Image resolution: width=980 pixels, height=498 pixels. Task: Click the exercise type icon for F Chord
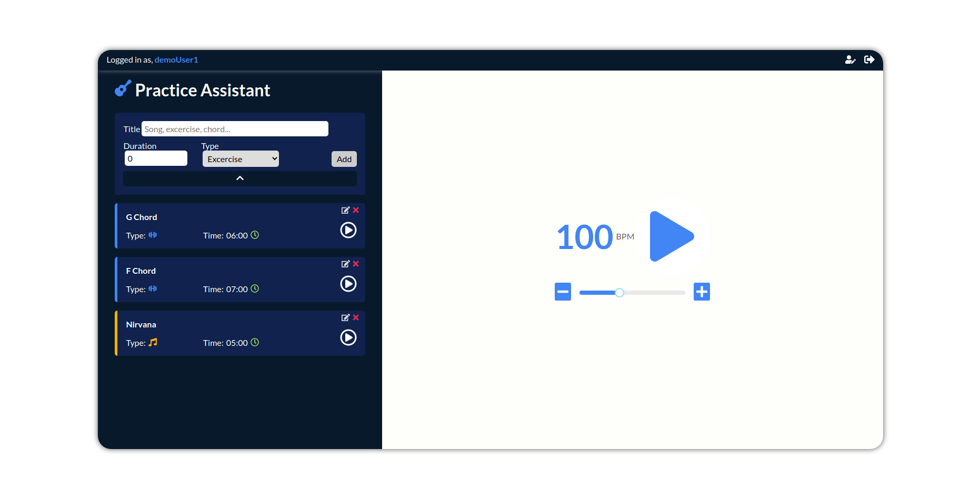pyautogui.click(x=153, y=288)
